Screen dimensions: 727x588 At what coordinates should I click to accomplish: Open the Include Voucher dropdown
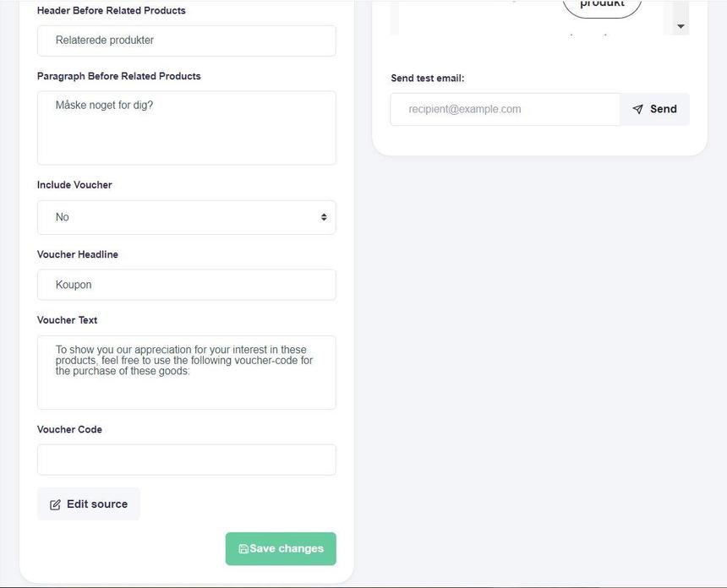click(x=187, y=217)
